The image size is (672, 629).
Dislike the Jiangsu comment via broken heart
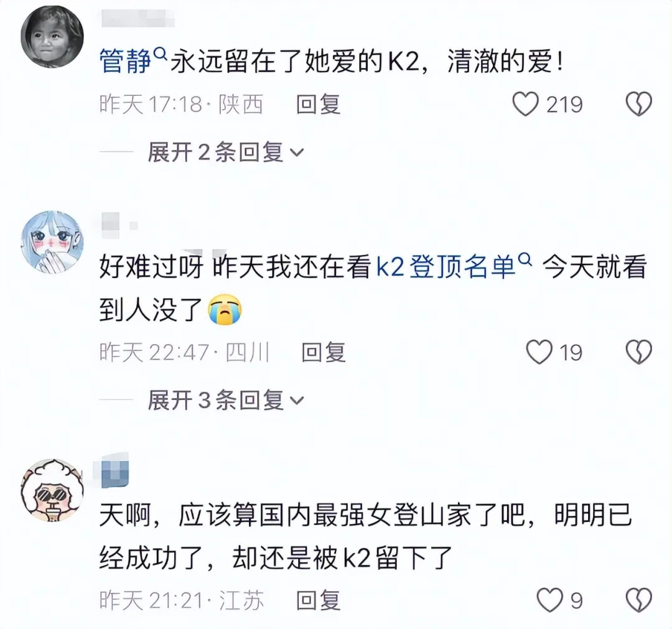(x=638, y=600)
